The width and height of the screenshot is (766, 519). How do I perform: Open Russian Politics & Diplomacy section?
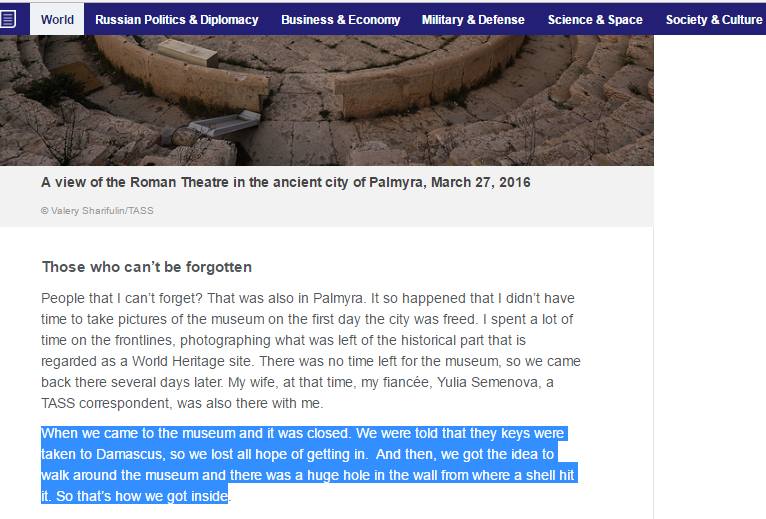(x=177, y=20)
